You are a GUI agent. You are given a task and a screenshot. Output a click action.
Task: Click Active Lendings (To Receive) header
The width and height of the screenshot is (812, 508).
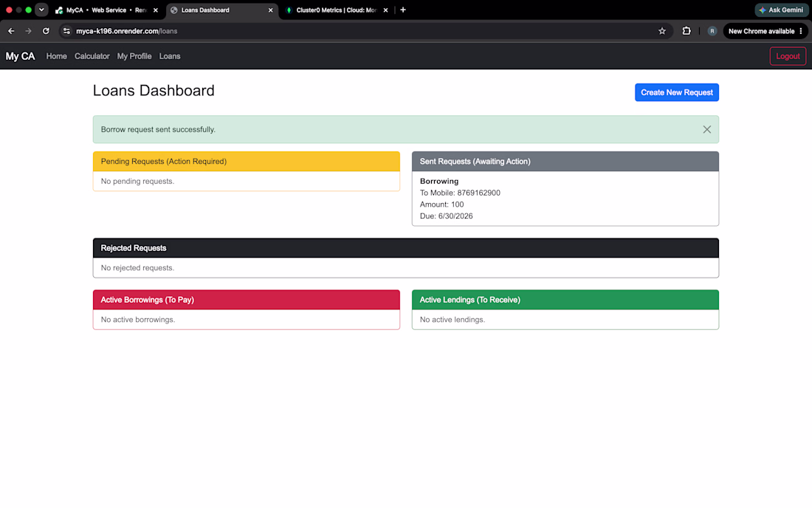click(565, 300)
